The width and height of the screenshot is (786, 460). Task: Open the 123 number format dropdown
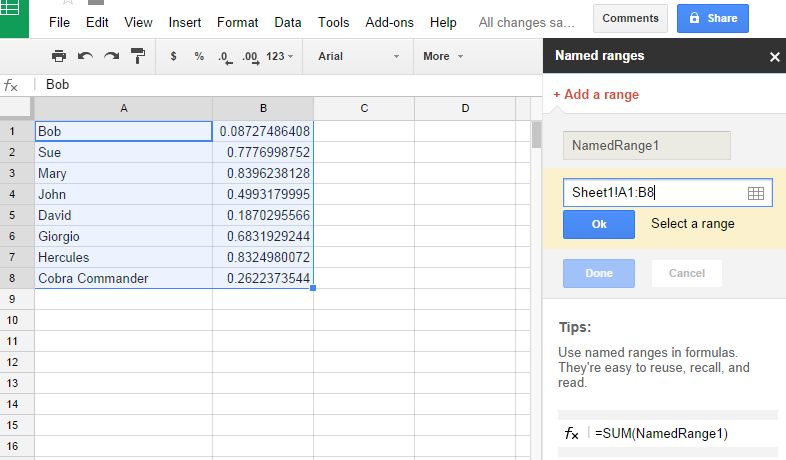(280, 56)
